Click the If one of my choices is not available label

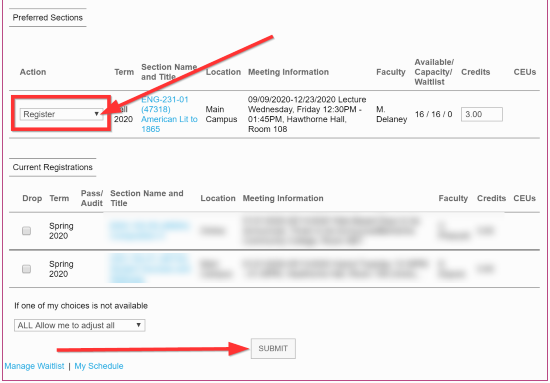point(81,306)
